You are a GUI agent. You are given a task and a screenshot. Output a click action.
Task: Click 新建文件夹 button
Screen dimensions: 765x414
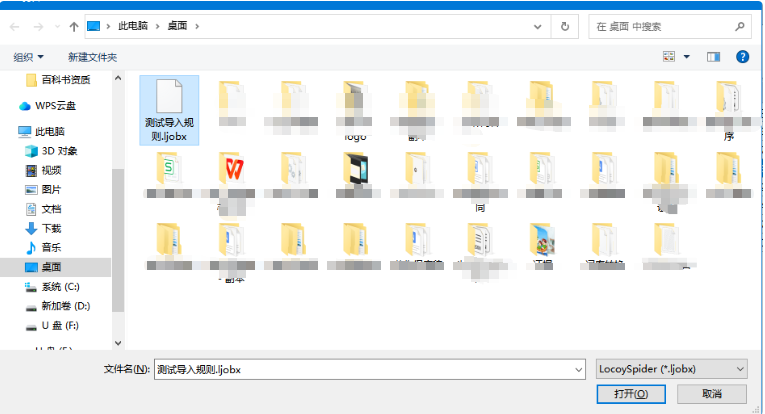click(x=92, y=57)
